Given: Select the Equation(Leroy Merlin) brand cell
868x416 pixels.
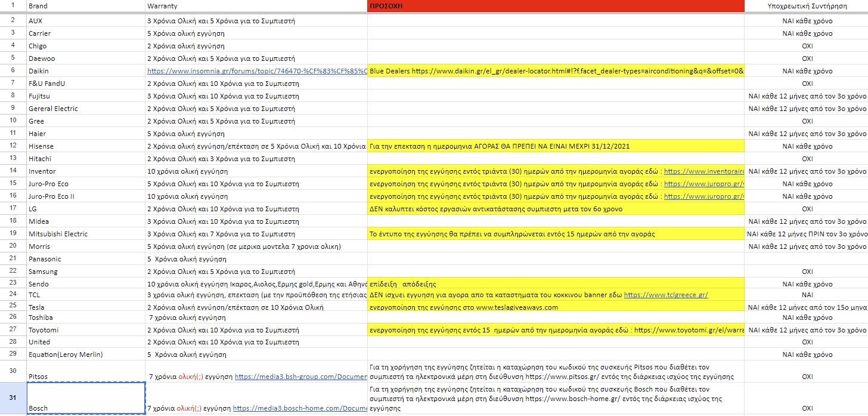Looking at the screenshot, I should [x=86, y=355].
